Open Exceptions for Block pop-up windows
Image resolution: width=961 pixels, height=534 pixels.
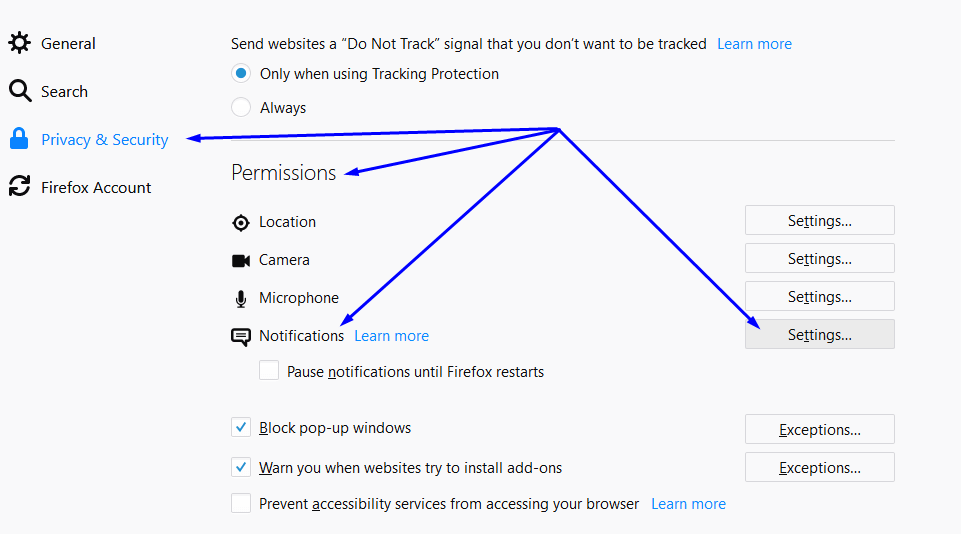tap(819, 429)
